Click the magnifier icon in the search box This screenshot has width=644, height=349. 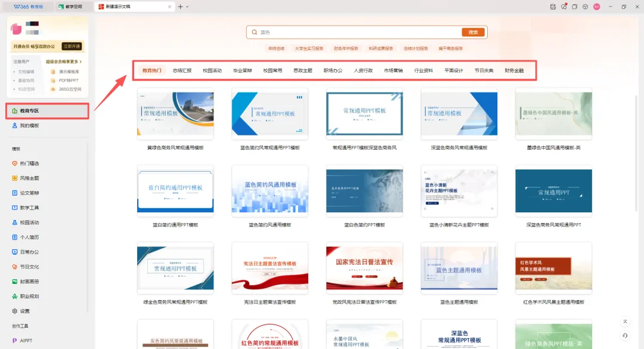255,32
